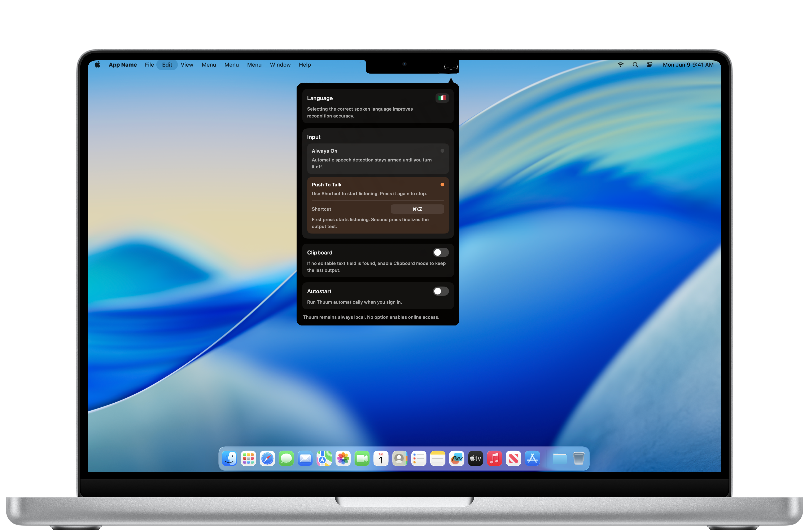Screen dimensions: 809x532
Task: Open App Store from the dock
Action: coord(532,459)
